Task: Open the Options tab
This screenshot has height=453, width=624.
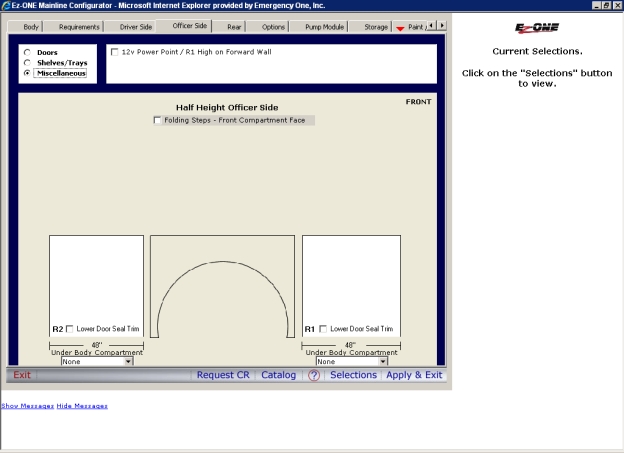Action: coord(273,27)
